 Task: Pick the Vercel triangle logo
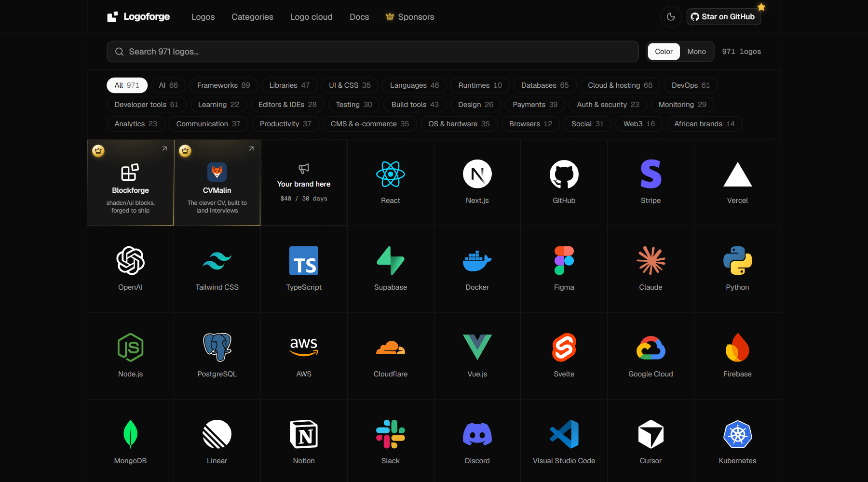(738, 183)
